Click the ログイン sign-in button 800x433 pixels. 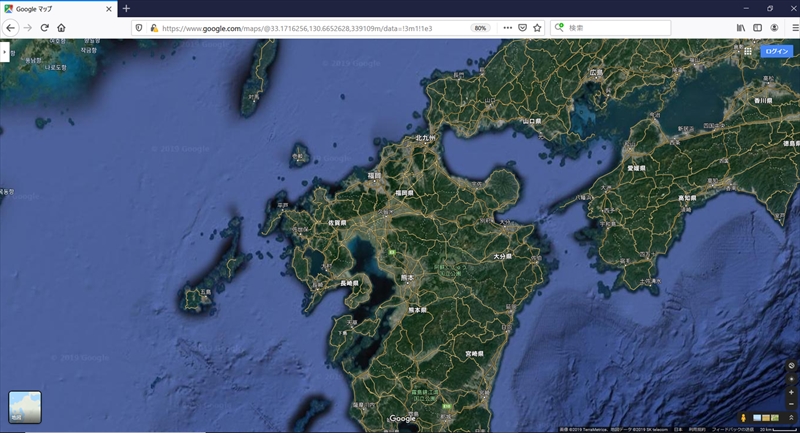pyautogui.click(x=777, y=51)
